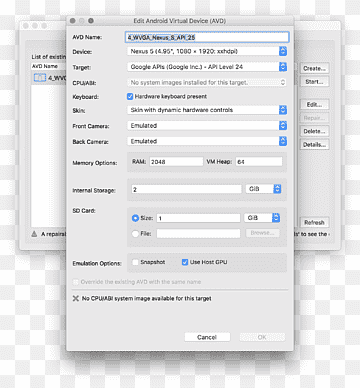The height and width of the screenshot is (388, 360).
Task: Toggle Override the existing AVD checkbox
Action: [x=76, y=282]
